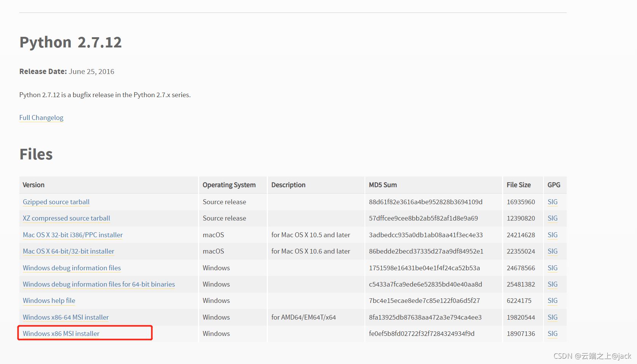Click file size 24214628
The width and height of the screenshot is (637, 364).
[x=521, y=235]
